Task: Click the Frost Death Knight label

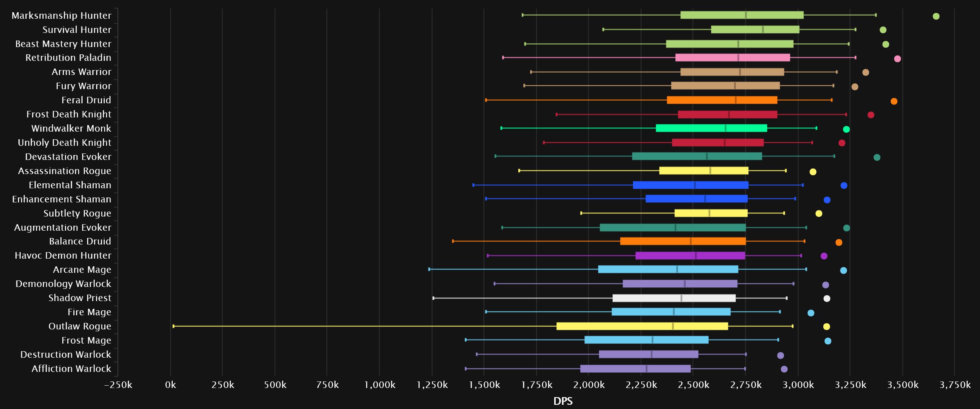Action: (x=69, y=114)
